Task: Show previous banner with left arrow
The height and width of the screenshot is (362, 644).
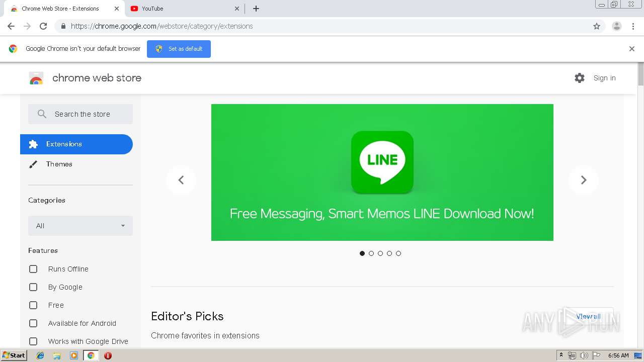Action: pos(181,180)
